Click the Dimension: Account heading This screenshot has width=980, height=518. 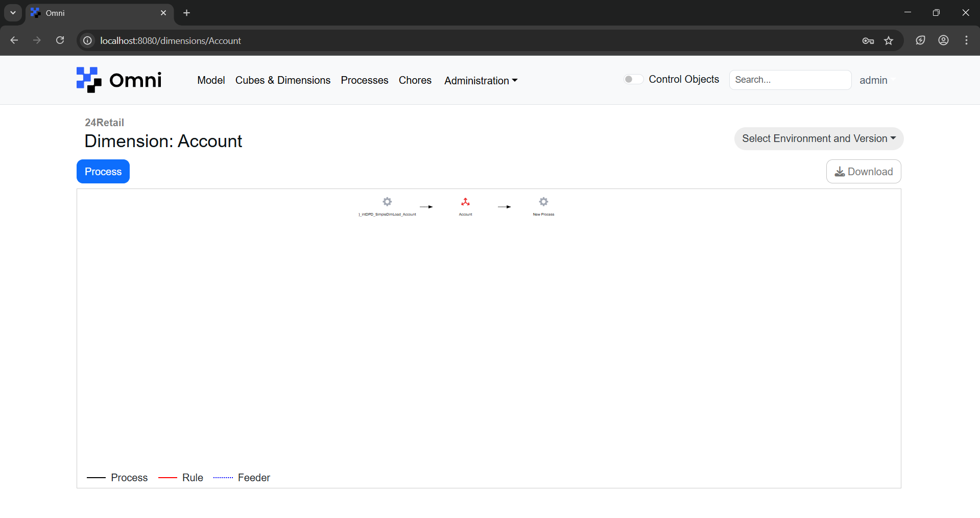coord(163,141)
